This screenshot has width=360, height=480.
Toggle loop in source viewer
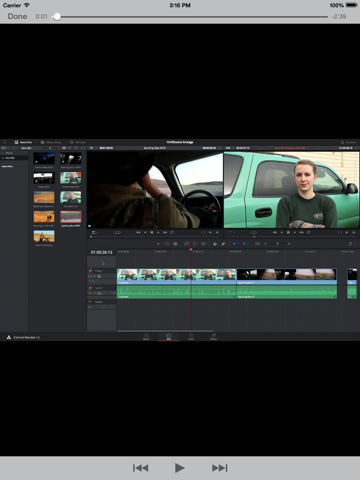pyautogui.click(x=172, y=232)
